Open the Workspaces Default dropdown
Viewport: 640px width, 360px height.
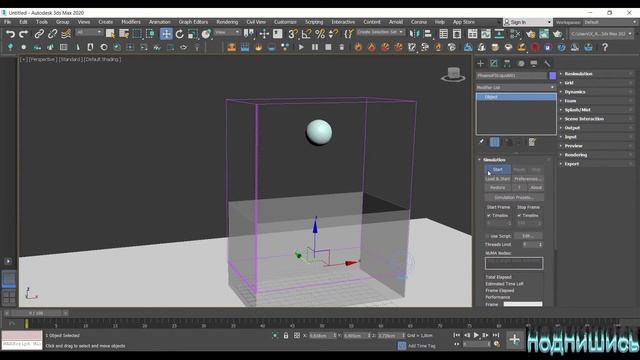coord(610,22)
